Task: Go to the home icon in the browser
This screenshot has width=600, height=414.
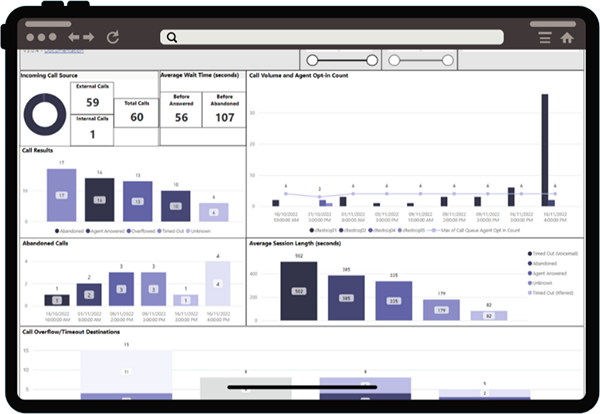Action: [567, 37]
